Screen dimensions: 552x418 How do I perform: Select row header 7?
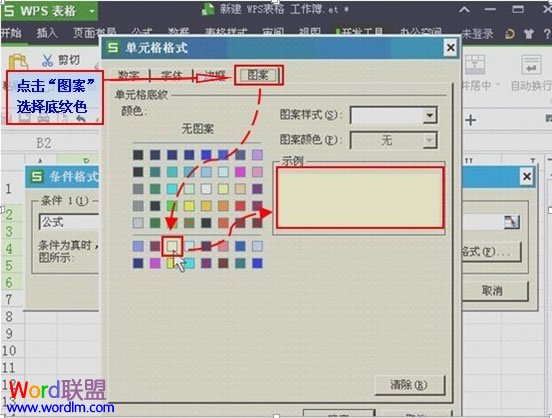pos(10,299)
